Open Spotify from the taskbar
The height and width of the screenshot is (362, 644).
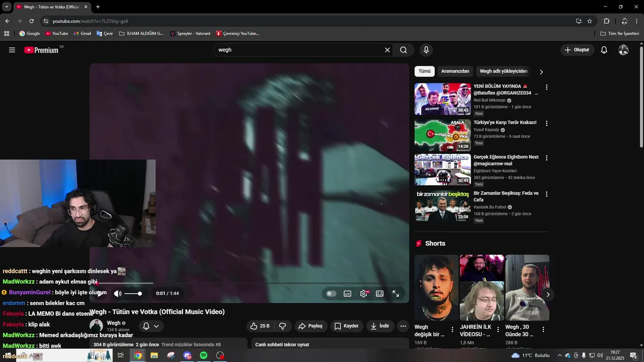[x=204, y=355]
